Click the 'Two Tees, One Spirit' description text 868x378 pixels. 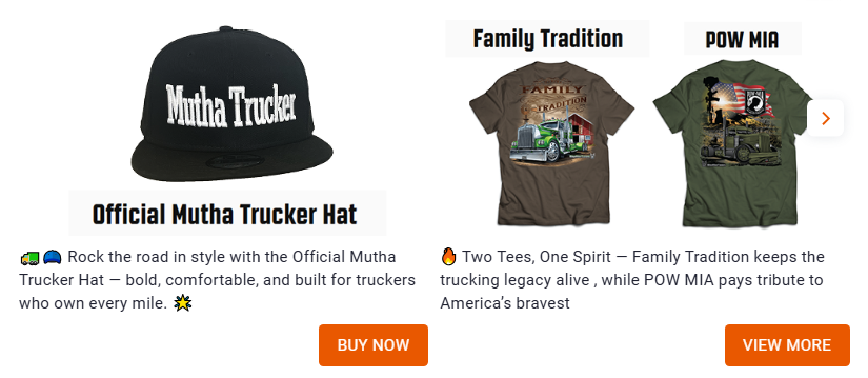coord(632,280)
